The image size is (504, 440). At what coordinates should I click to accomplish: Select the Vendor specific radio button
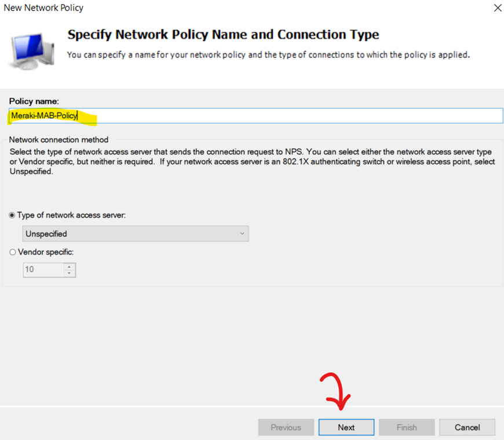coord(13,252)
